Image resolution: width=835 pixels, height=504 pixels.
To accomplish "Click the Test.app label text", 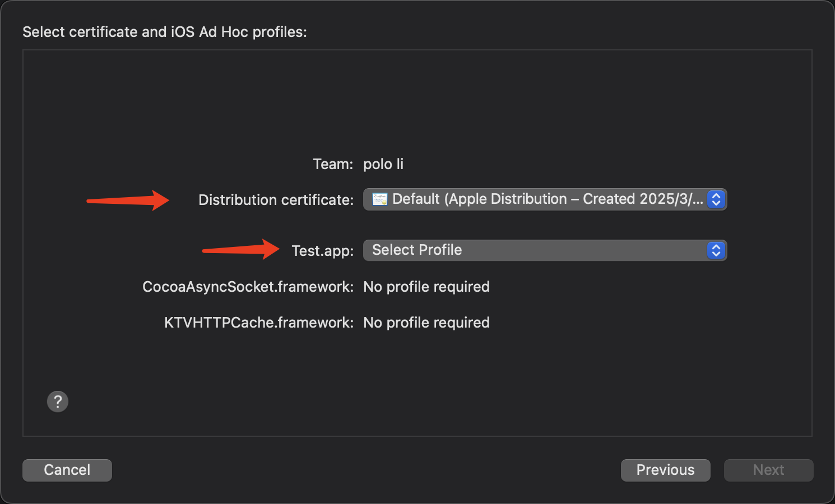I will 322,251.
